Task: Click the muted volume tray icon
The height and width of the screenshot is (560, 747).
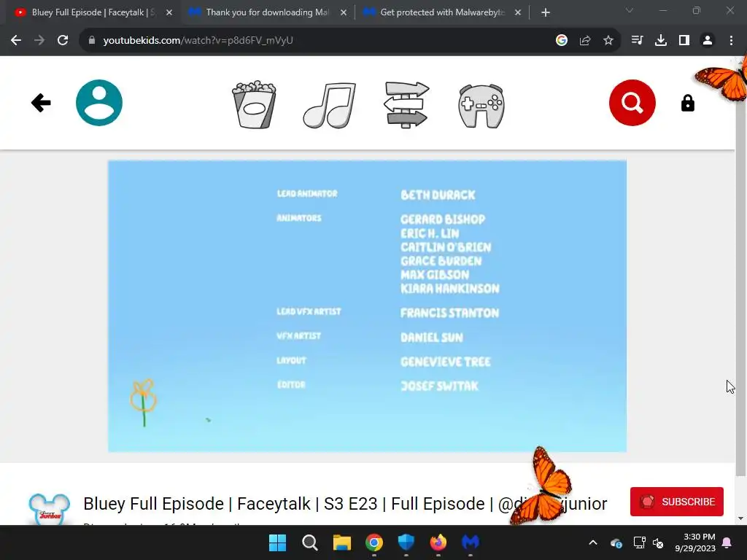Action: [x=658, y=542]
